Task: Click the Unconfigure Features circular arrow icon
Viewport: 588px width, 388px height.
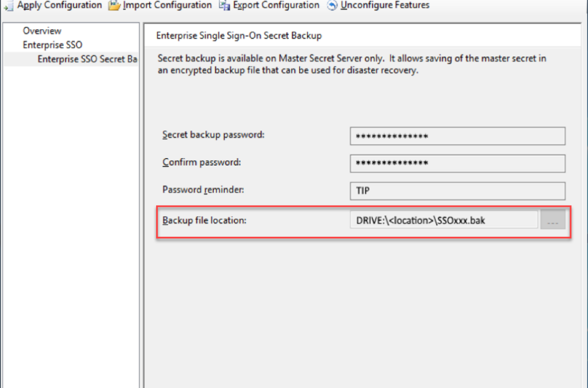Action: (x=332, y=5)
